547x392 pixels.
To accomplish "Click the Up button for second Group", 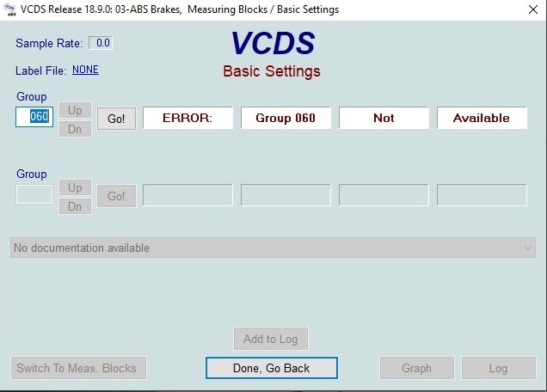I will 75,187.
